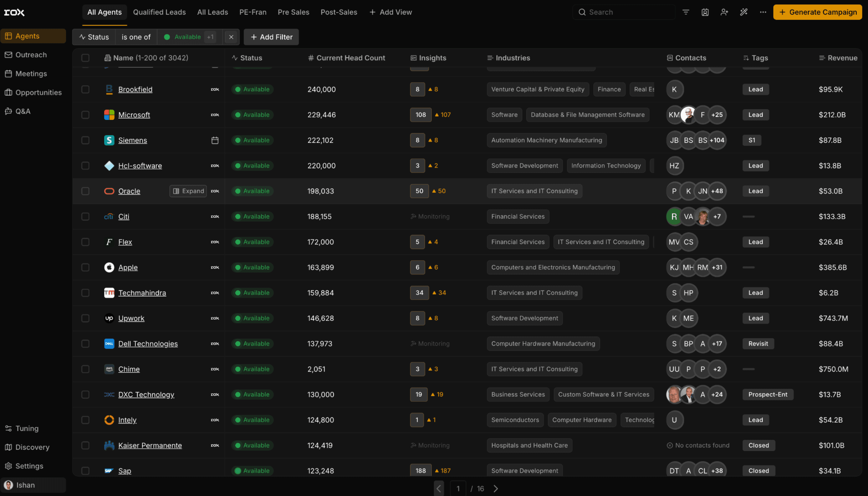Click the Generate Campaign button
868x496 pixels.
coord(817,12)
